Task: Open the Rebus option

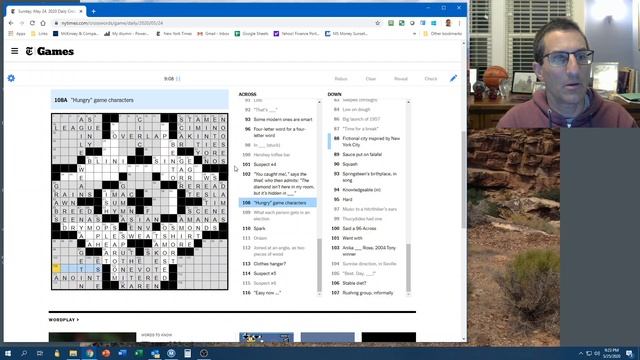Action: (341, 79)
